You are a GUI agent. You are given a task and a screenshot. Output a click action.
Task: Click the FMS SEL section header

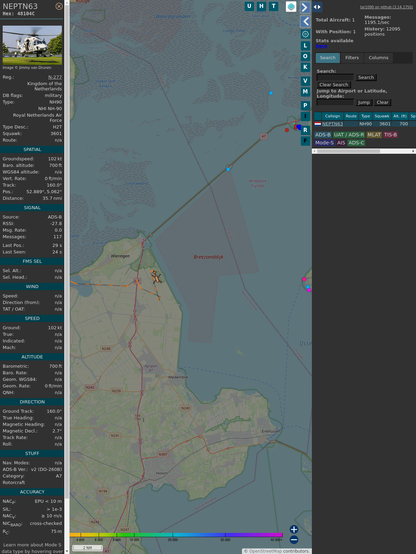tap(32, 261)
